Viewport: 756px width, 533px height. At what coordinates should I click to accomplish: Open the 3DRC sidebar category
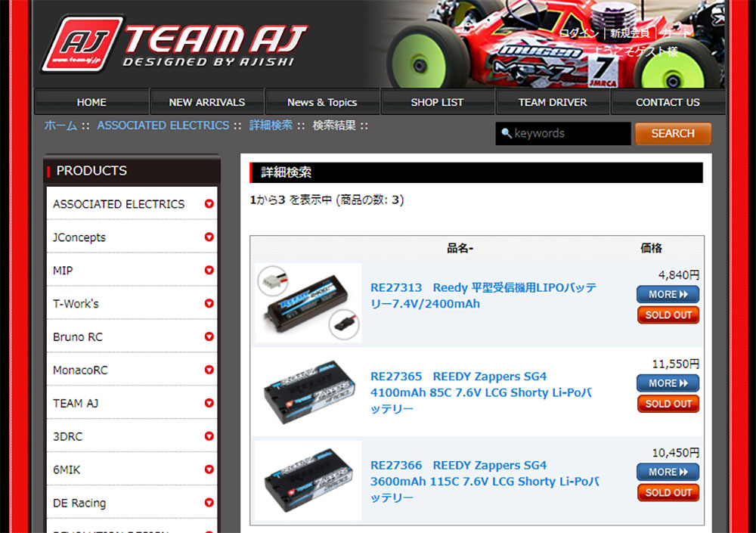(x=67, y=436)
